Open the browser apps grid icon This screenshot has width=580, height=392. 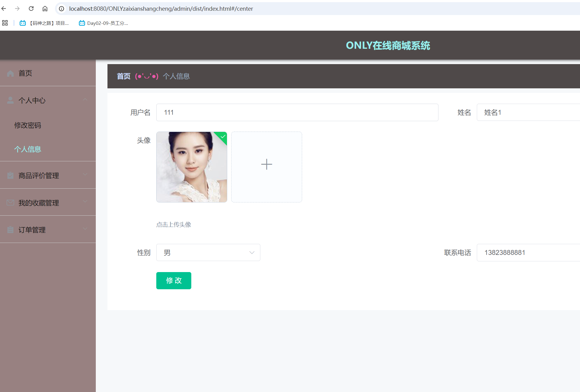[5, 23]
